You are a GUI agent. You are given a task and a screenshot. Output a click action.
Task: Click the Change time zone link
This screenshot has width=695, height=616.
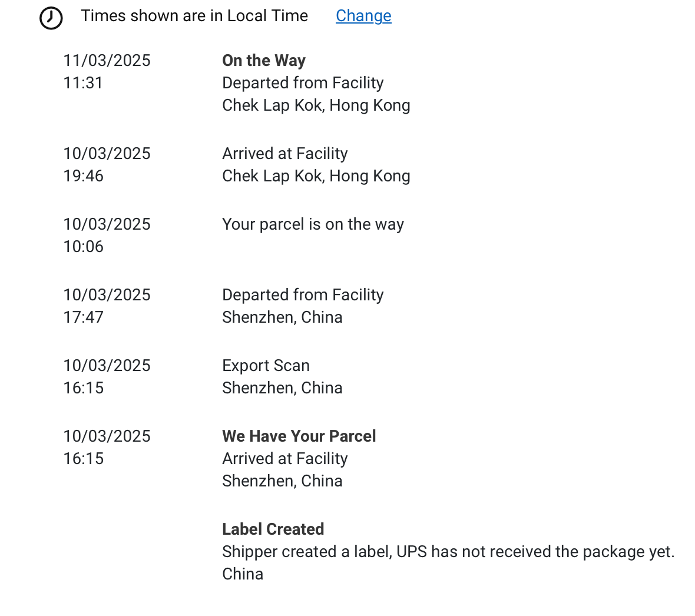tap(363, 16)
